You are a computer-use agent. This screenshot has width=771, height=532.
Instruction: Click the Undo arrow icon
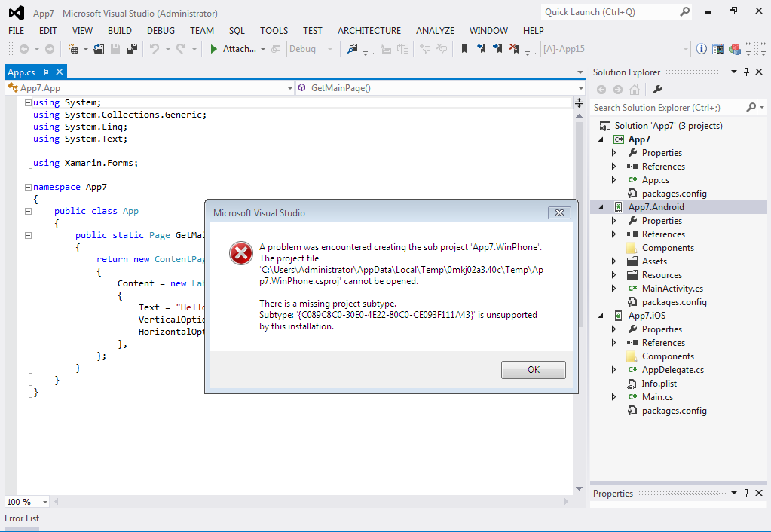pos(155,49)
